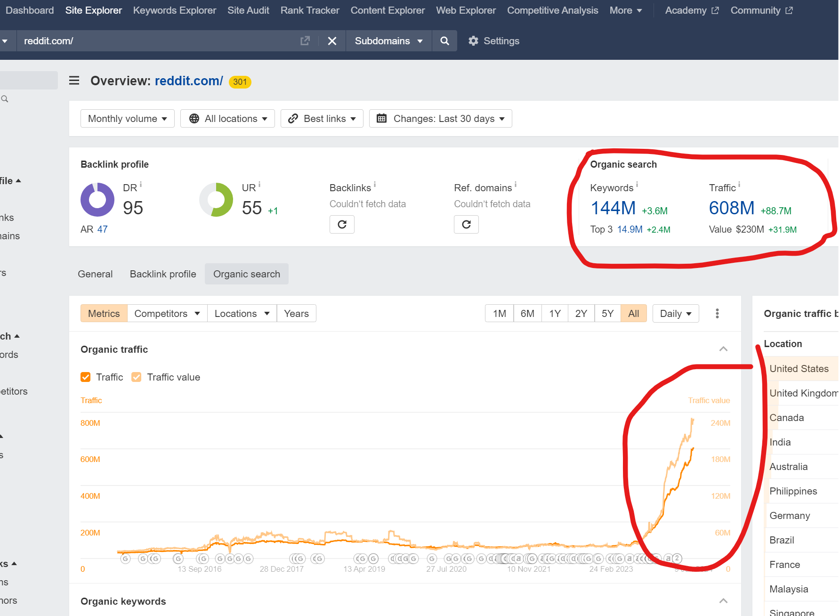
Task: Switch to the General tab
Action: (x=95, y=274)
